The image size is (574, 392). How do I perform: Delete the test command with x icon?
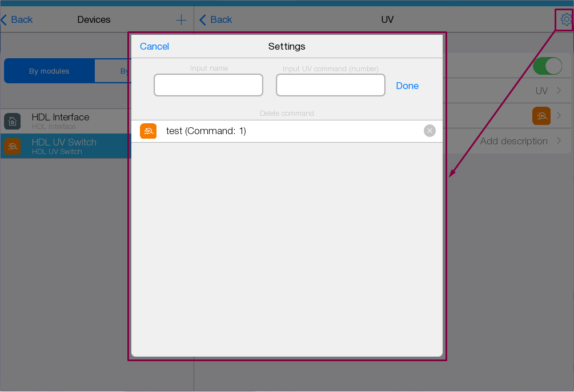430,131
